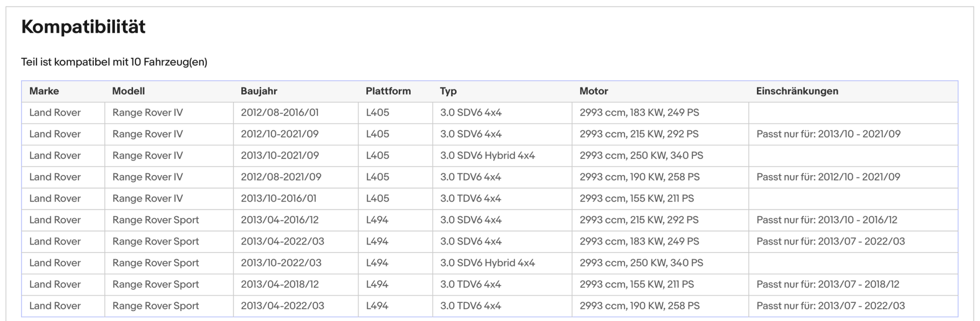Click the Motor column header

(x=593, y=91)
